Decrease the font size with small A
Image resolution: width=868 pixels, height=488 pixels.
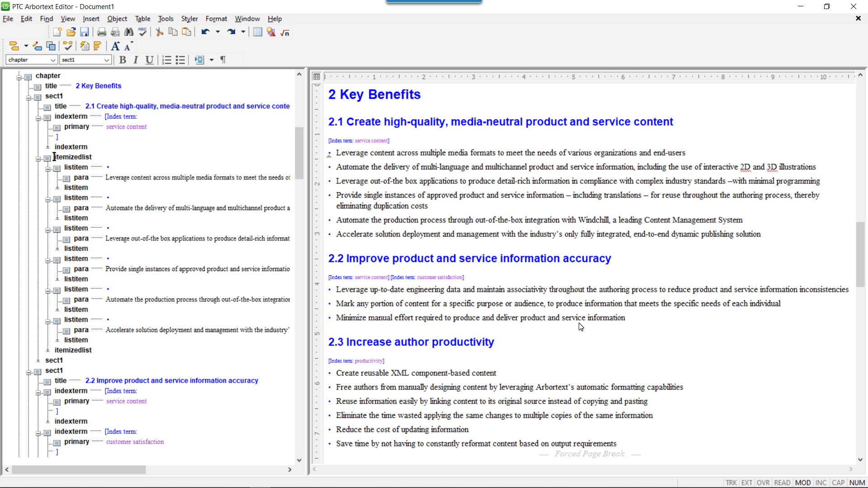[128, 47]
